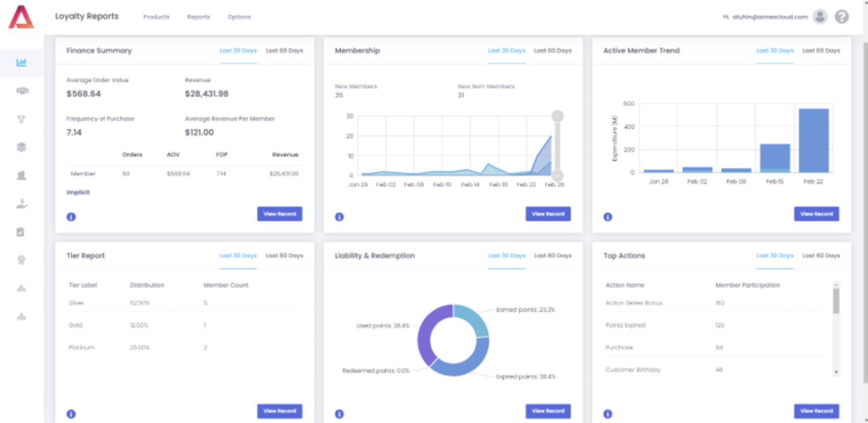Open the clipboard checkmark icon in sidebar
This screenshot has width=868, height=423.
point(20,232)
